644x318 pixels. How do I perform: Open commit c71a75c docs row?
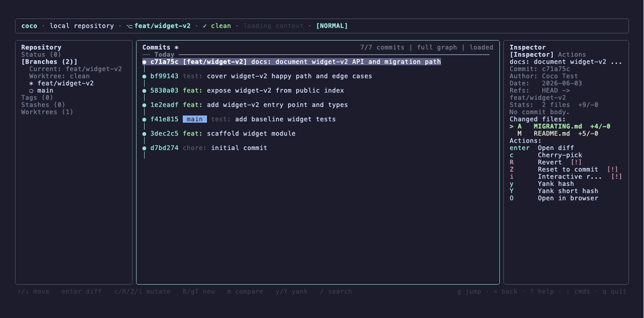click(291, 62)
